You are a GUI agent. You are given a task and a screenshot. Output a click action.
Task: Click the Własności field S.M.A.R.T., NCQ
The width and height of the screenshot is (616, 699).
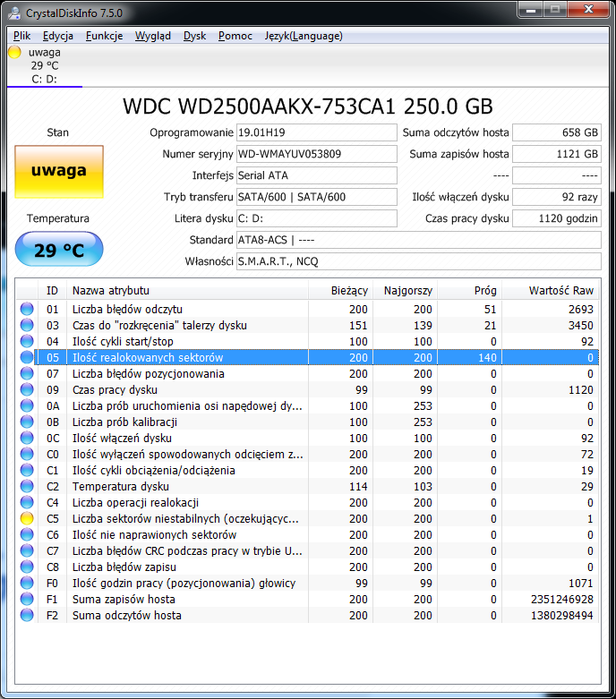pyautogui.click(x=419, y=261)
